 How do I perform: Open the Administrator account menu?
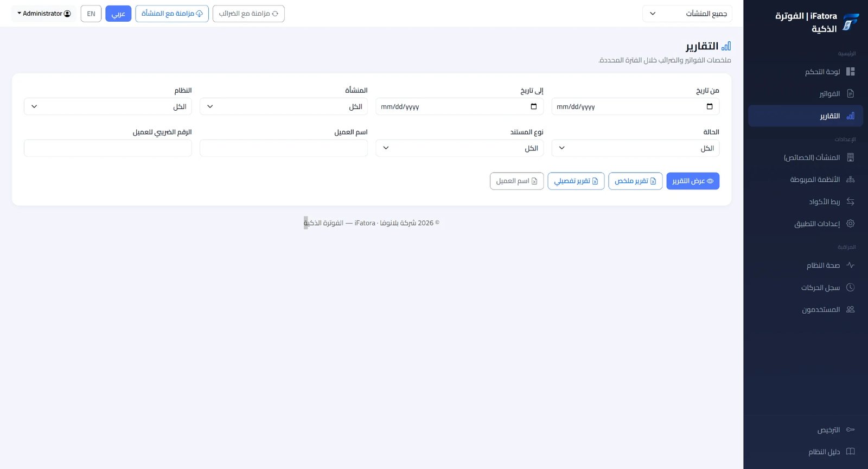(44, 14)
